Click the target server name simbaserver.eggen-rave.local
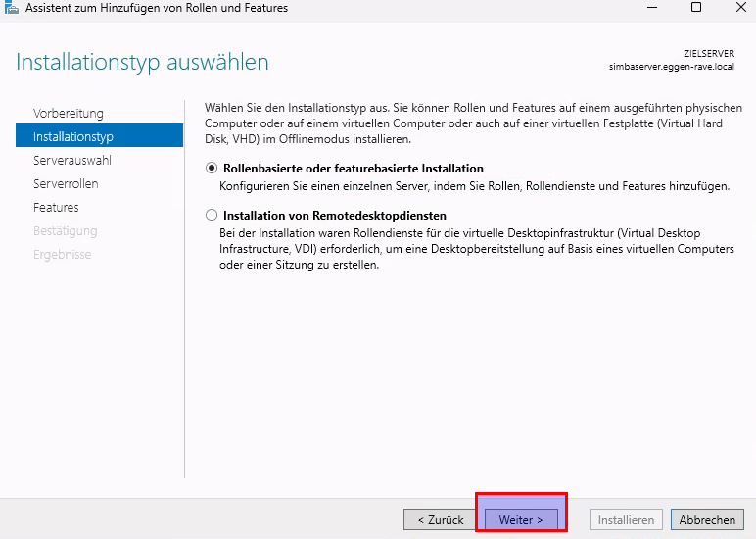 (x=671, y=67)
